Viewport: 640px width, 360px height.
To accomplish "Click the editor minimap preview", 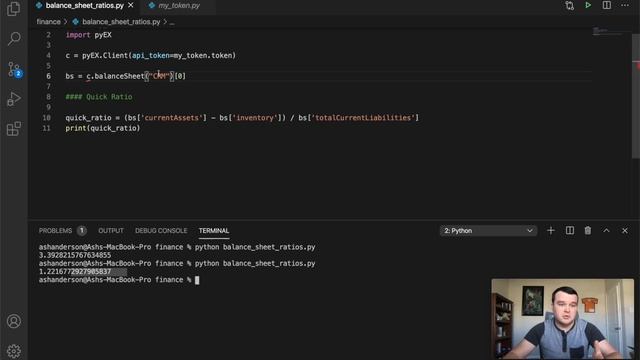I will (606, 31).
